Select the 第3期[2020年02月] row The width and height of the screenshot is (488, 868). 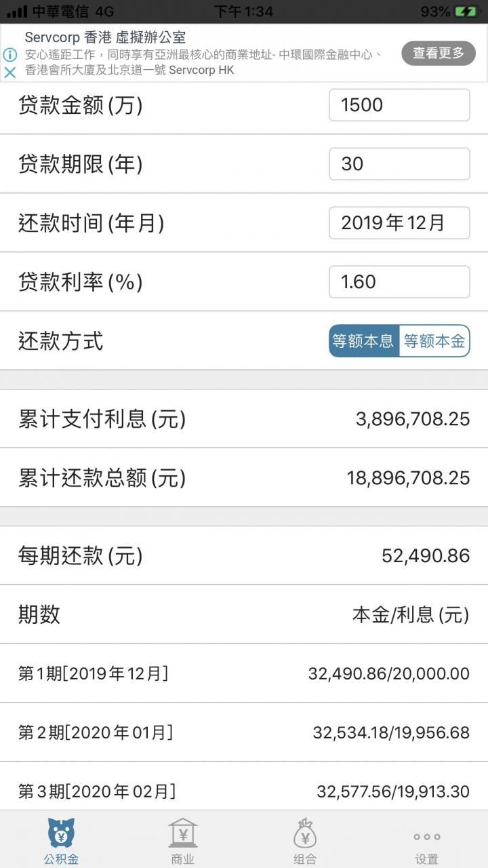point(244,788)
